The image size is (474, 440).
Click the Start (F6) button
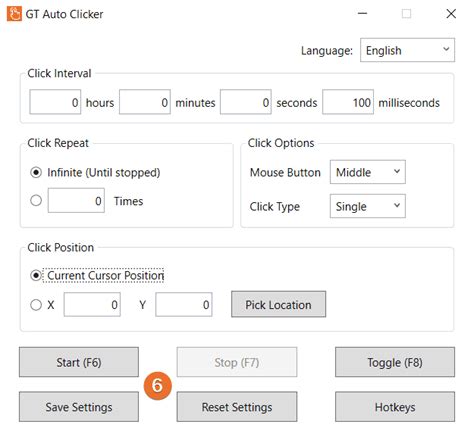point(79,362)
